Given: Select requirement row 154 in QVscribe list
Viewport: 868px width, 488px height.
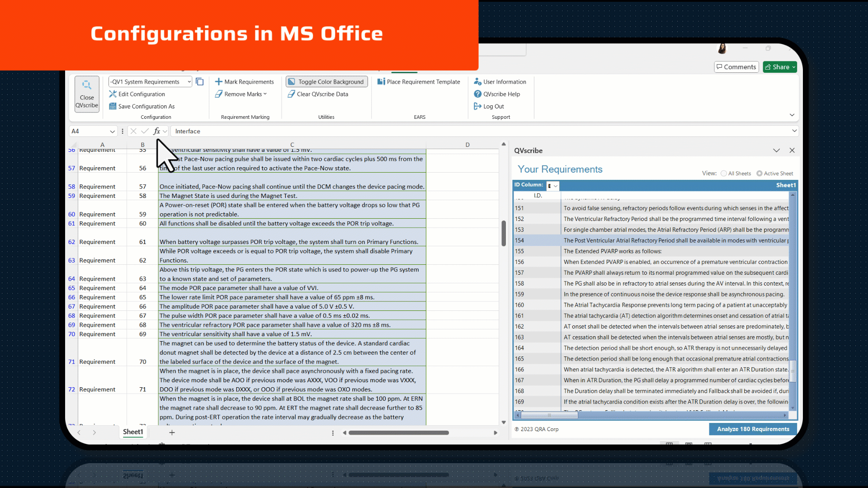Looking at the screenshot, I should pos(651,240).
